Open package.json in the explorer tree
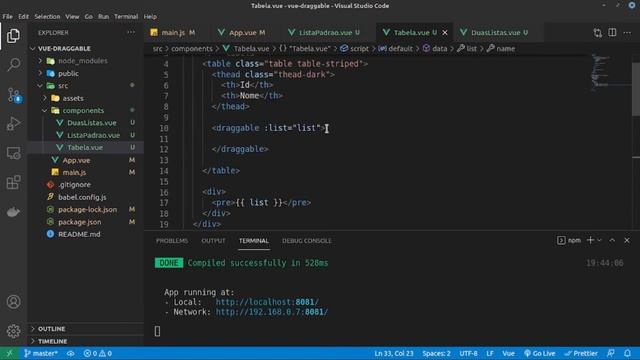Viewport: 640px width, 360px height. pos(80,222)
